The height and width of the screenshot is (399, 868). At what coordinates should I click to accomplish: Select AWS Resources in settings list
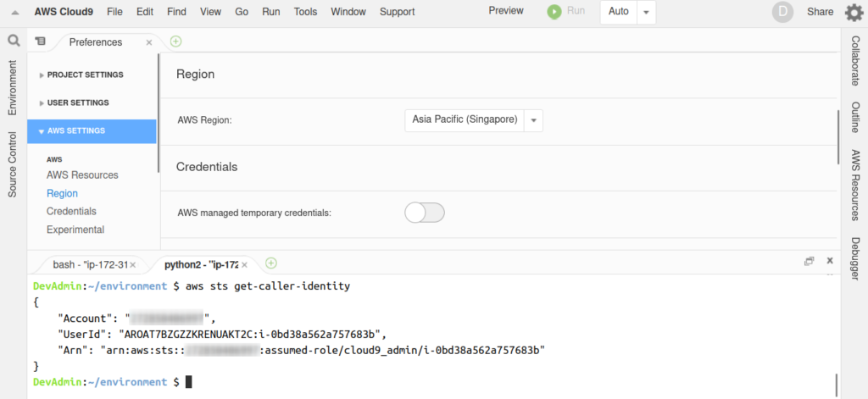tap(82, 175)
